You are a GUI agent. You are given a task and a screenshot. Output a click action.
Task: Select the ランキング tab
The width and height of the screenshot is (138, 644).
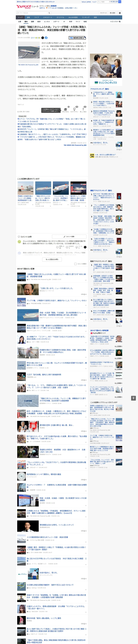(x=86, y=17)
